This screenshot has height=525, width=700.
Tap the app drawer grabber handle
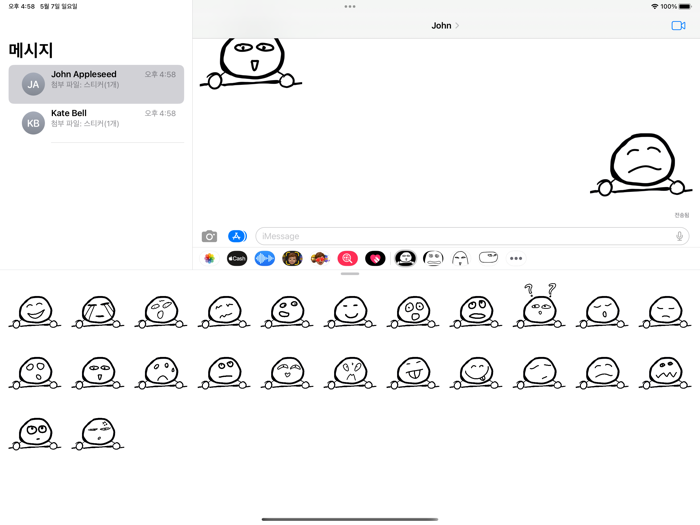(x=350, y=274)
